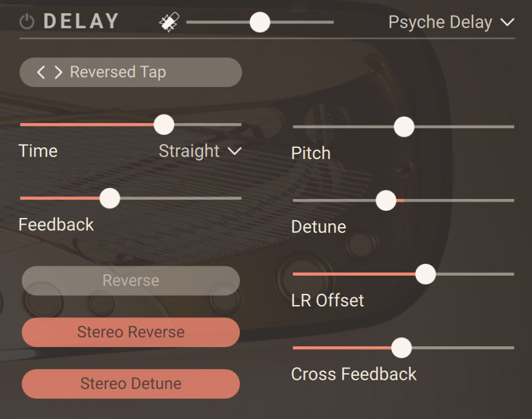Click the top mix amount slider handle

click(x=260, y=22)
